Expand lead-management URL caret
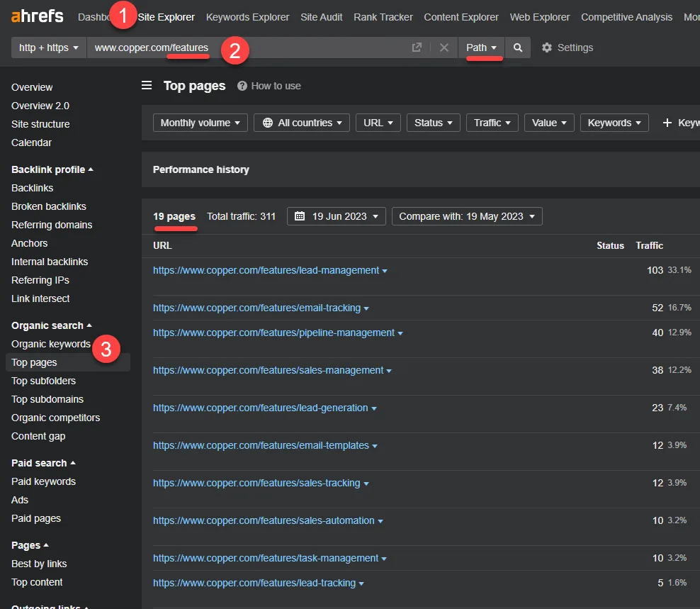Image resolution: width=700 pixels, height=609 pixels. click(x=385, y=271)
